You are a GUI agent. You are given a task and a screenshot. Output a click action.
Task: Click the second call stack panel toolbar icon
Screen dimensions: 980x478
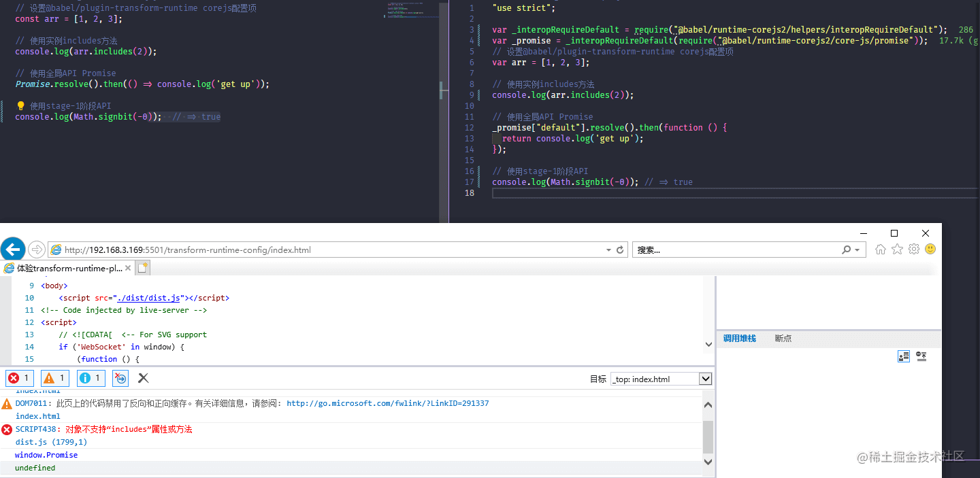921,356
